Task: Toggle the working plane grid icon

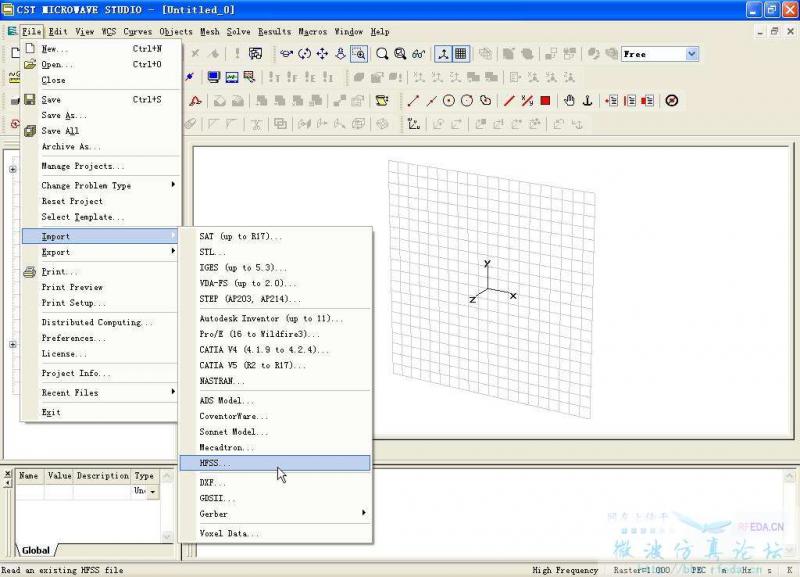Action: pyautogui.click(x=461, y=54)
